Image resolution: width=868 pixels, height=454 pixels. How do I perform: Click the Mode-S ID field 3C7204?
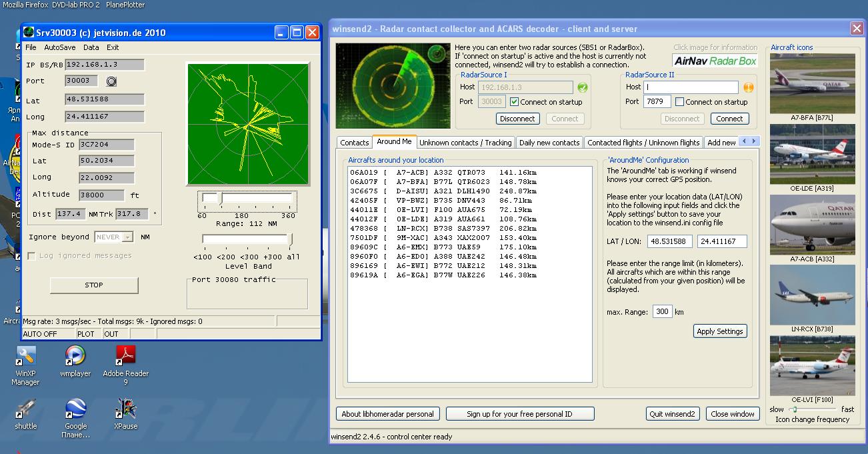[x=106, y=145]
